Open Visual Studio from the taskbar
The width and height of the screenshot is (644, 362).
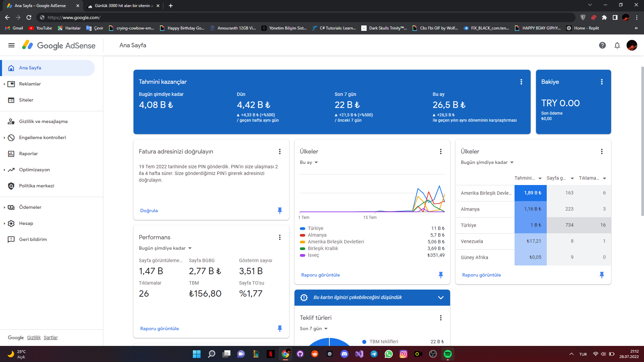(x=359, y=354)
